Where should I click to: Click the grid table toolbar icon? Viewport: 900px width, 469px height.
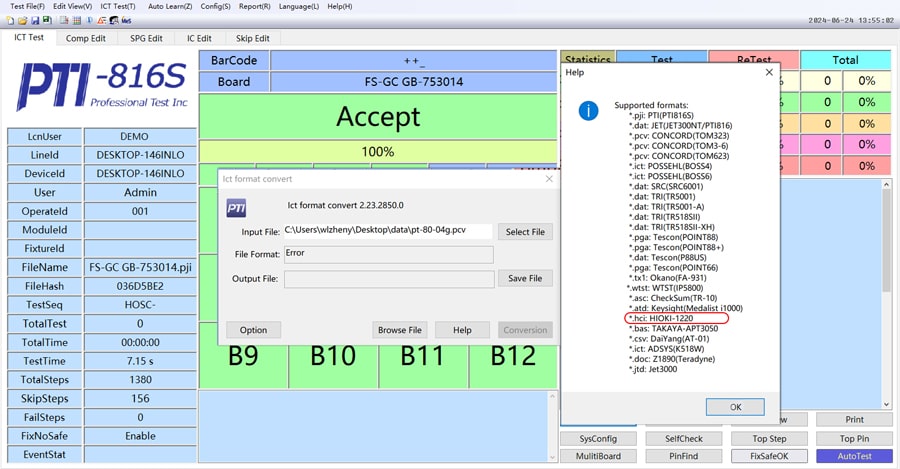click(x=77, y=20)
